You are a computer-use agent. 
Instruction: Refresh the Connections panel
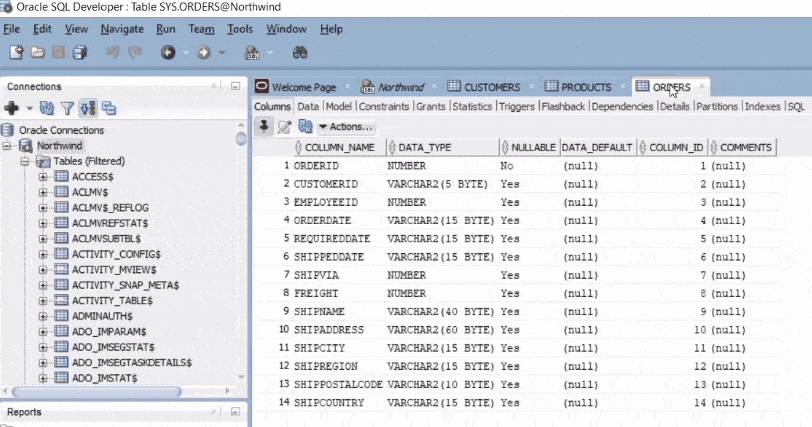[47, 108]
